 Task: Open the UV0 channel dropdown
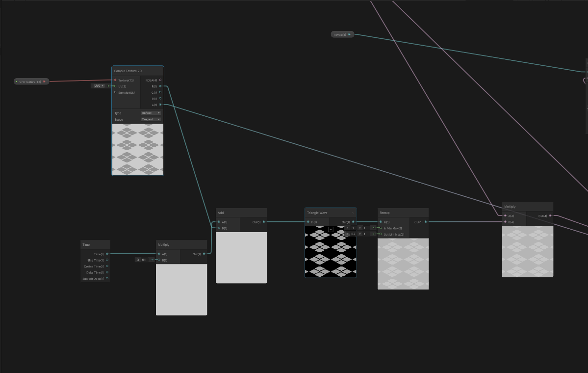(99, 86)
